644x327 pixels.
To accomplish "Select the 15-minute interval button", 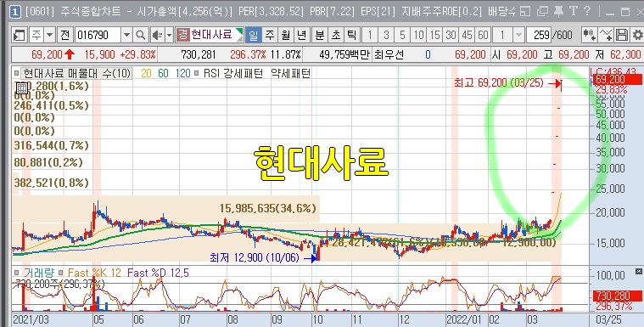I will tap(434, 36).
